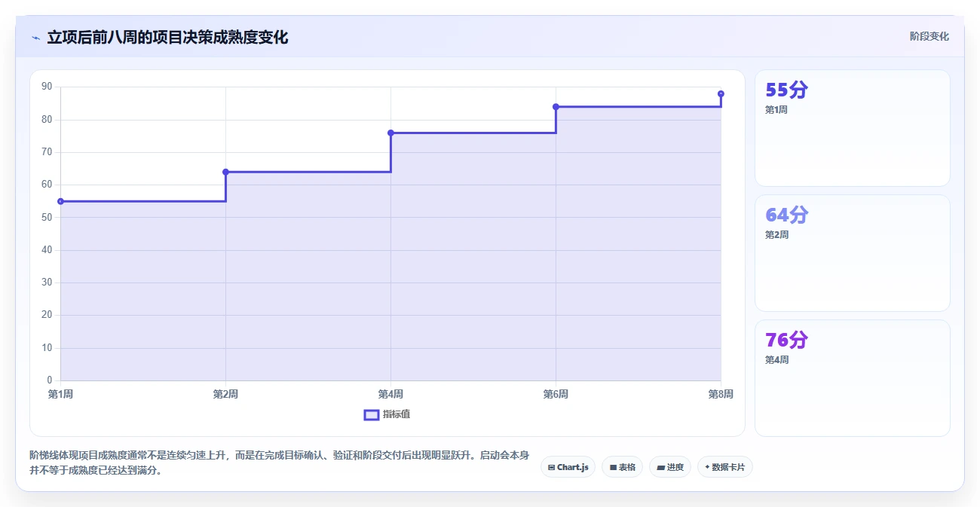Click the data point at 第1周
980x507 pixels.
click(x=60, y=201)
